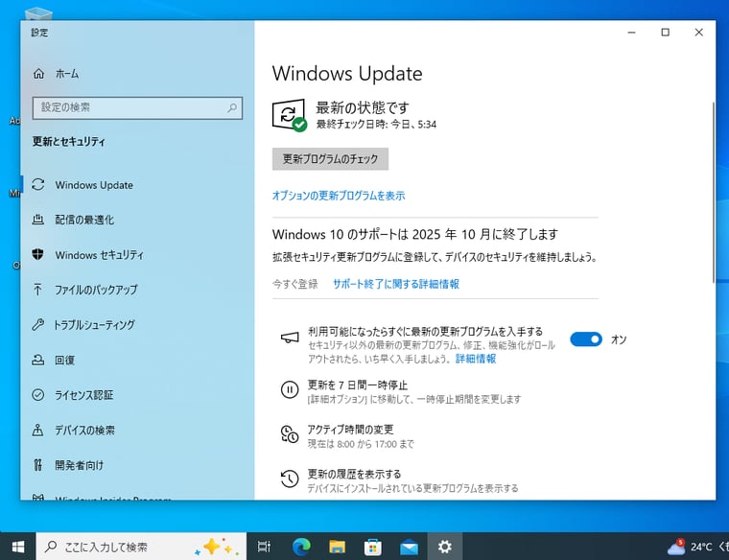Image resolution: width=729 pixels, height=560 pixels.
Task: Open オプションの更新プログラムを表示 link
Action: tap(339, 196)
